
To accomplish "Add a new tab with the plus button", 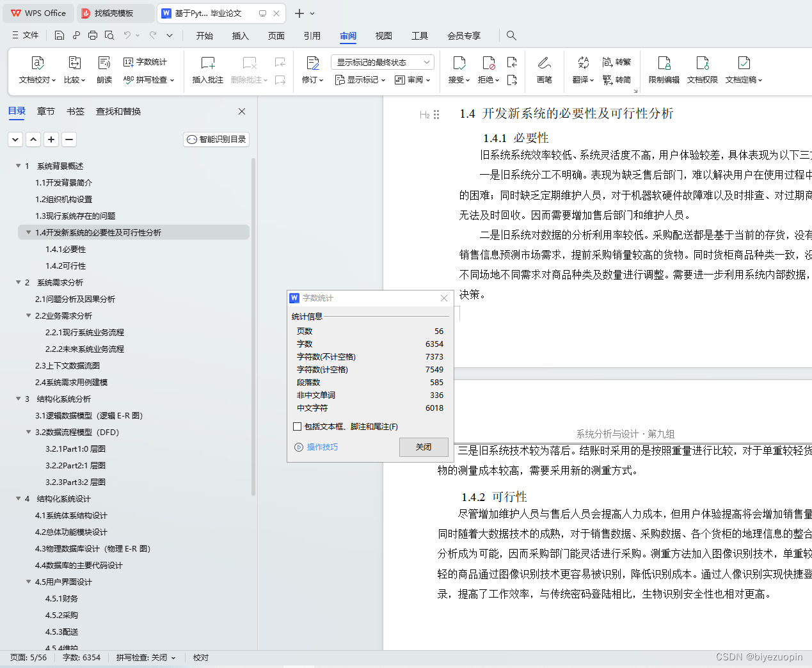I will point(299,13).
